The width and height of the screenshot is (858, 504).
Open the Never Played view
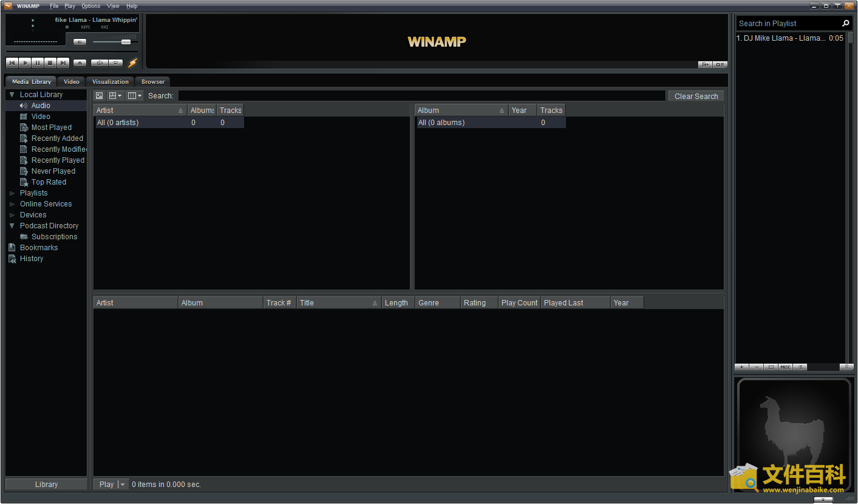tap(53, 171)
